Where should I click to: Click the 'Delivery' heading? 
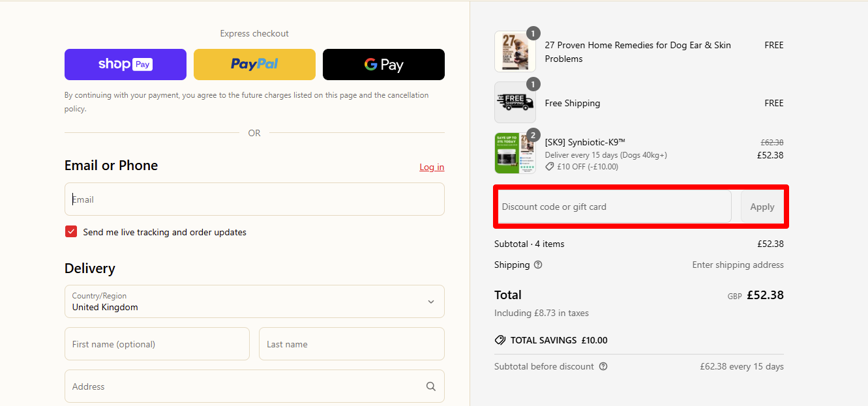point(90,268)
